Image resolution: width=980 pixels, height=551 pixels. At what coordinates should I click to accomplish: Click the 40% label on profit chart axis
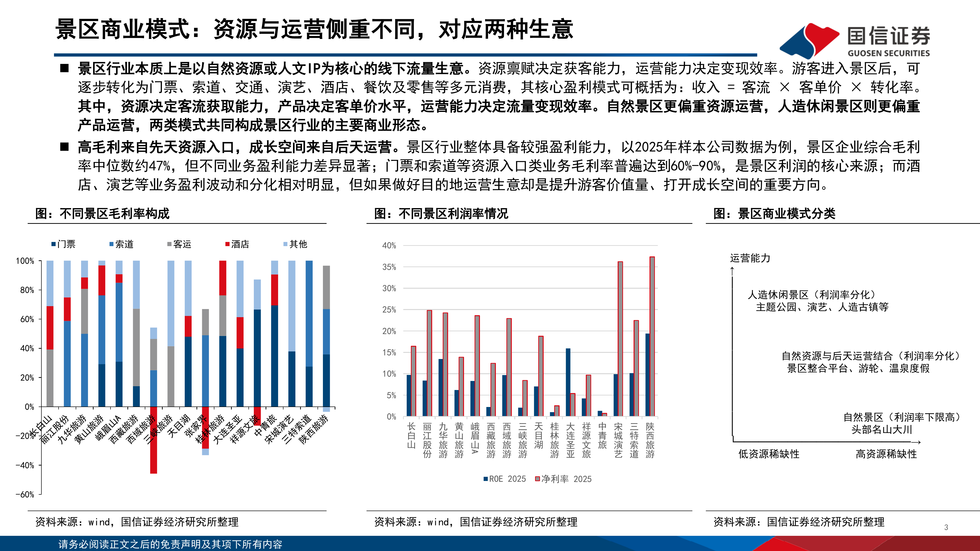click(x=389, y=246)
